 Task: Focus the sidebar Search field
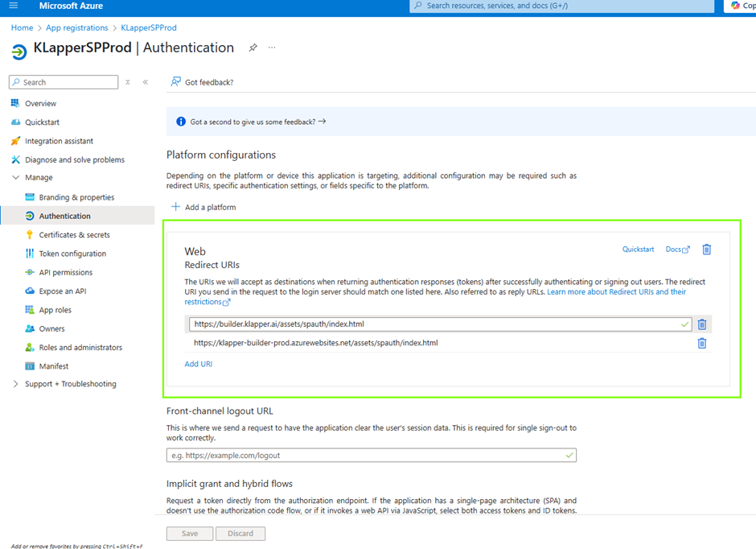click(x=64, y=82)
